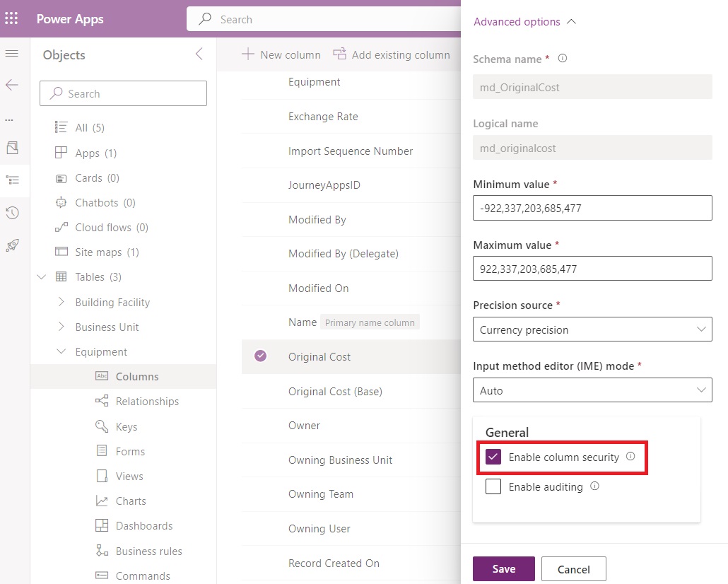The width and height of the screenshot is (728, 584).
Task: Open the Power Apps waffle app launcher
Action: 11,18
